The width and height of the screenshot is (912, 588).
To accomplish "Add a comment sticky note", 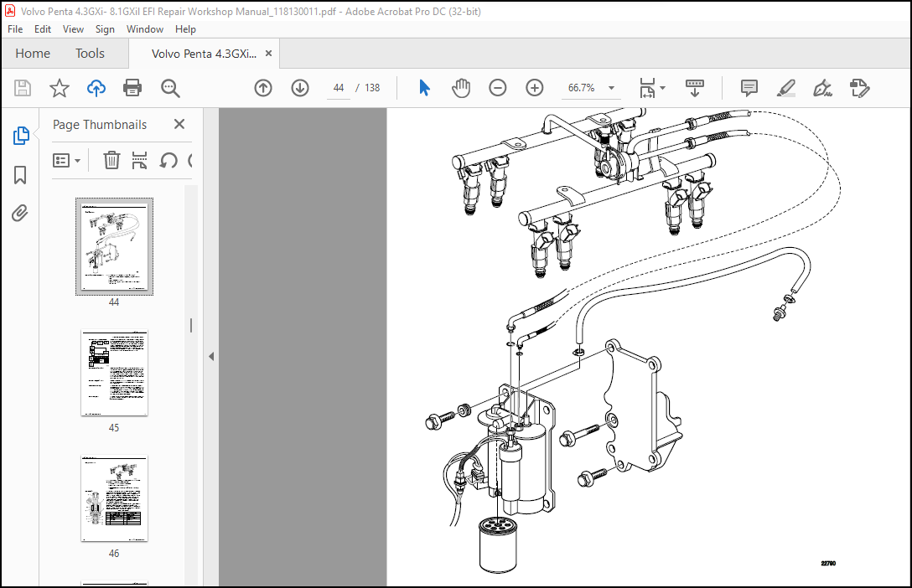I will click(x=749, y=88).
